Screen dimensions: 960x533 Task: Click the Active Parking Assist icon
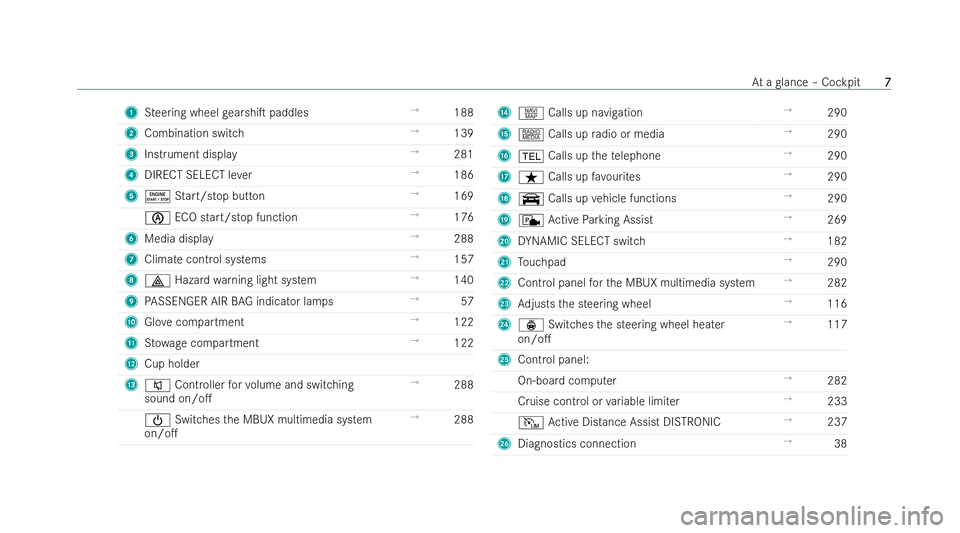click(x=531, y=220)
